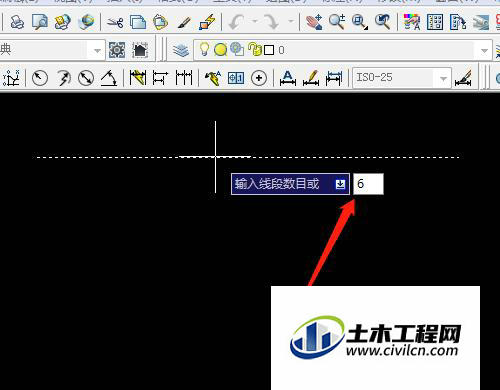The width and height of the screenshot is (500, 390).
Task: Open Layer Properties Manager
Action: [x=181, y=50]
